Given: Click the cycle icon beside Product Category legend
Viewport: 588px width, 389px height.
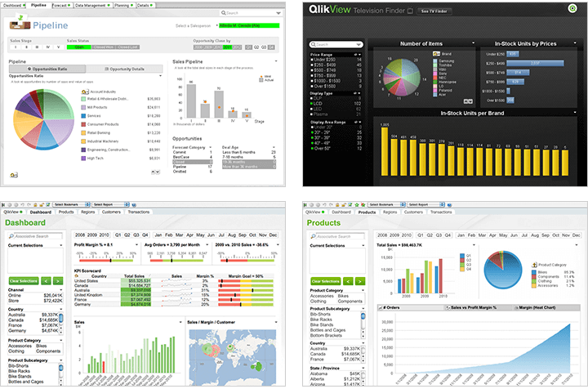Looking at the screenshot, I should point(534,265).
